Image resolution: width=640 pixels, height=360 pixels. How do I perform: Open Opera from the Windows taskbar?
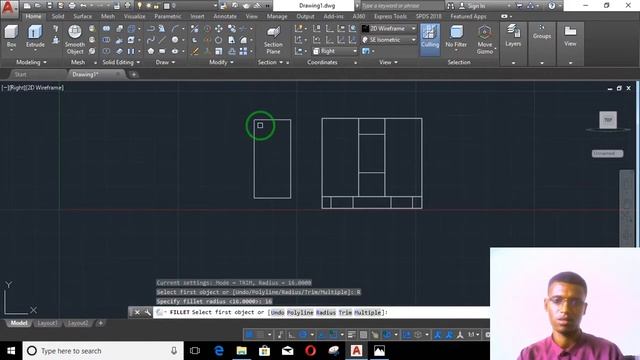coord(310,351)
